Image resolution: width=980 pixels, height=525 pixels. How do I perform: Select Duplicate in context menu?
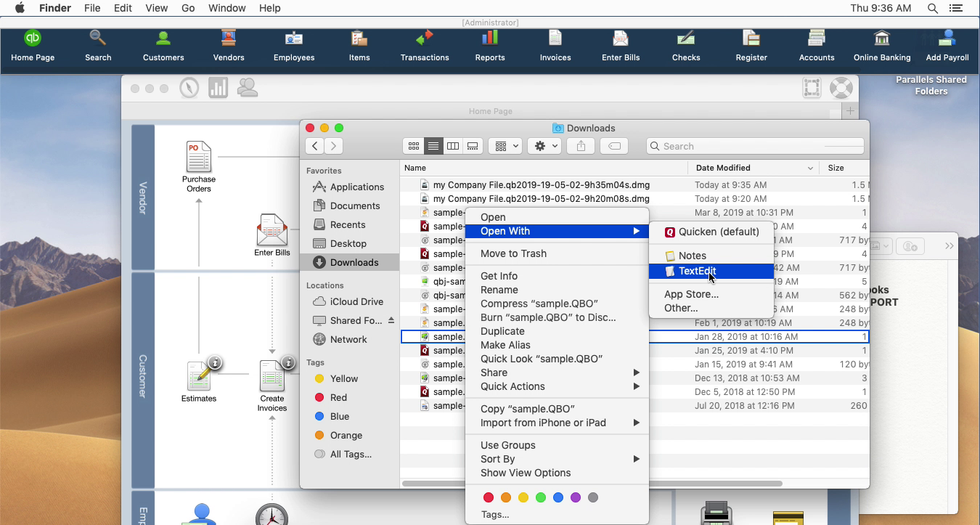[x=557, y=331]
